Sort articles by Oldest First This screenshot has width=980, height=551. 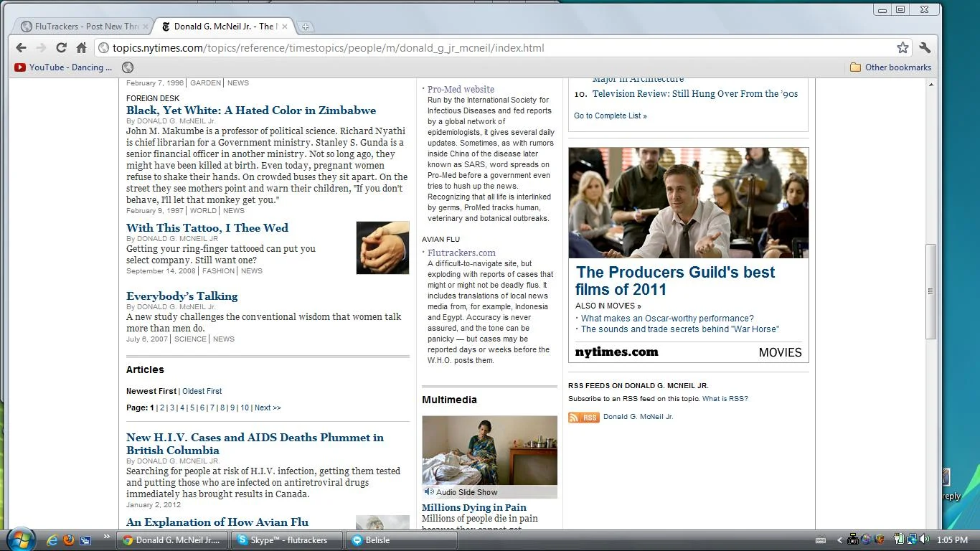(x=202, y=391)
